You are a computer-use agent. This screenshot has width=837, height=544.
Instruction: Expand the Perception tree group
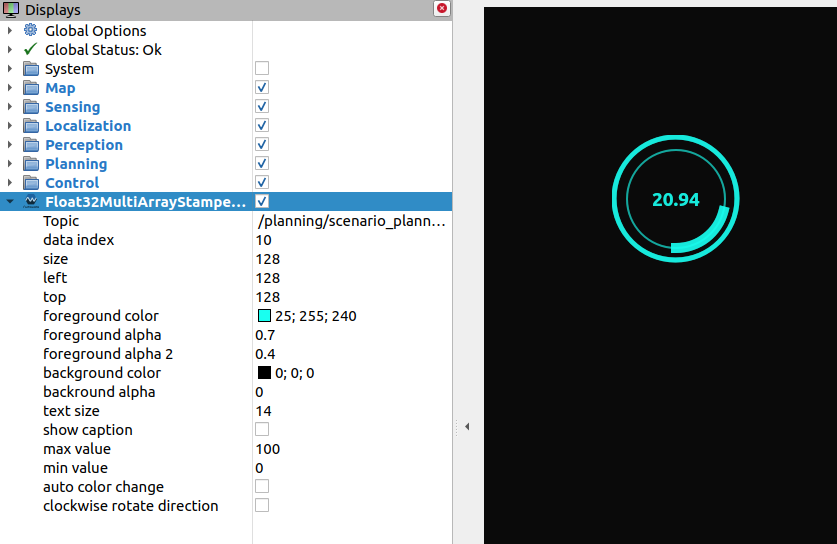click(x=10, y=145)
